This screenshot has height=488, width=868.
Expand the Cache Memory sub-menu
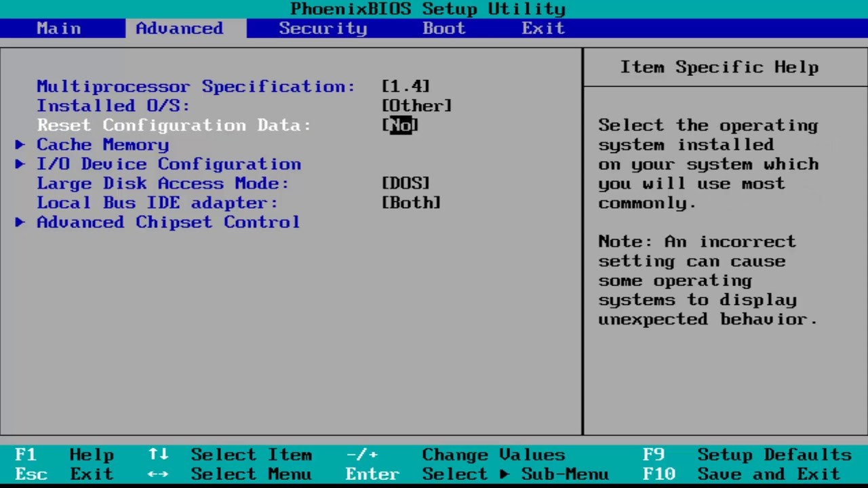coord(102,144)
